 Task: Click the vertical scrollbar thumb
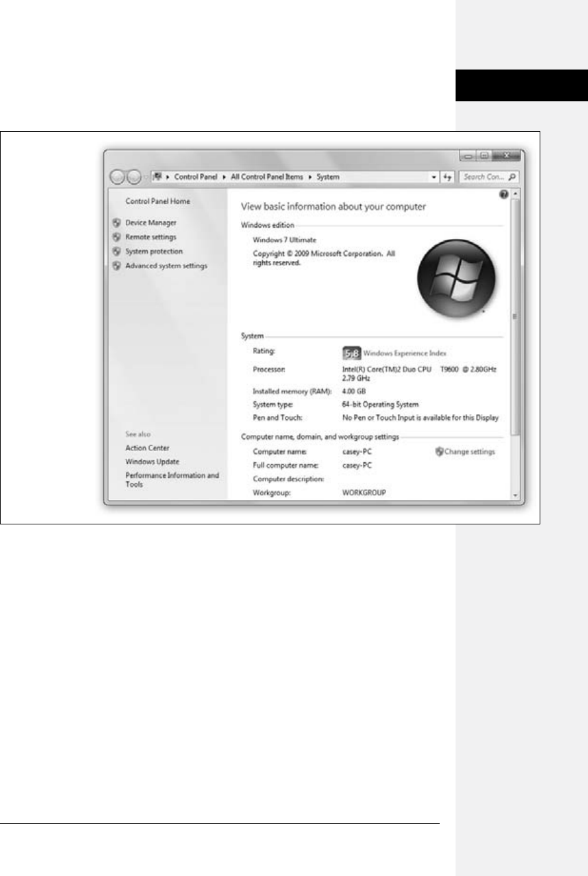coord(516,318)
